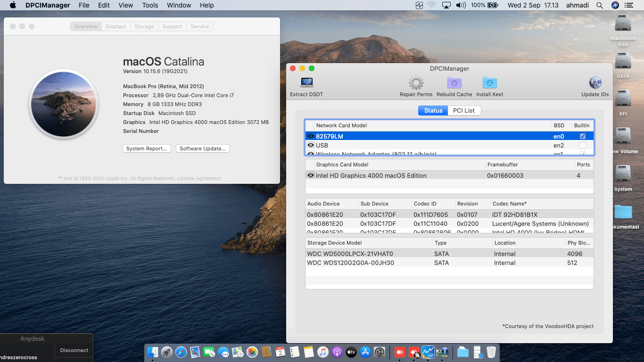This screenshot has height=362, width=644.
Task: Click Intel Power Gadget dock icon
Action: pyautogui.click(x=428, y=352)
